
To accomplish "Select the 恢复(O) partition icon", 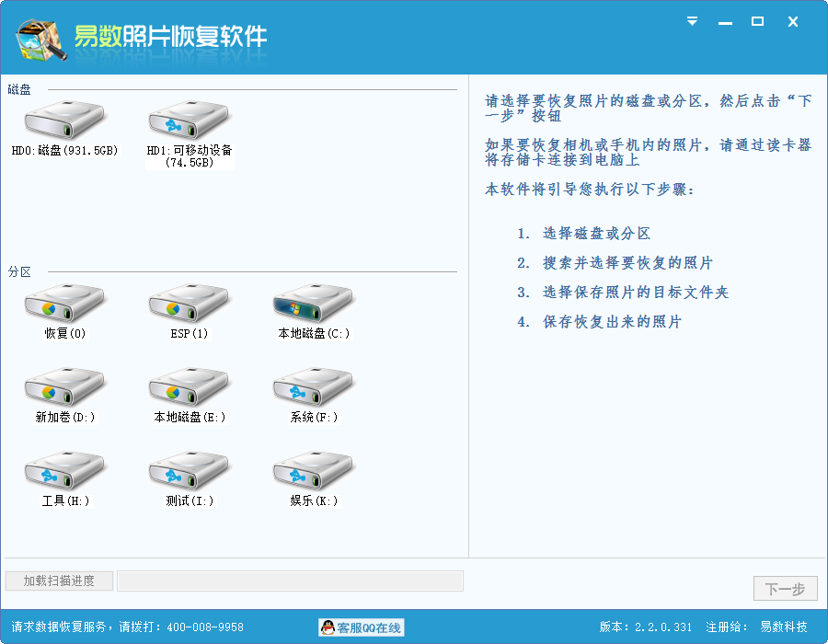I will tap(66, 305).
